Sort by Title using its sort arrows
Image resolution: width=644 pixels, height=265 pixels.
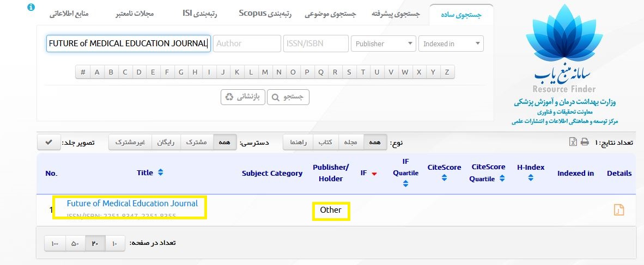click(160, 172)
